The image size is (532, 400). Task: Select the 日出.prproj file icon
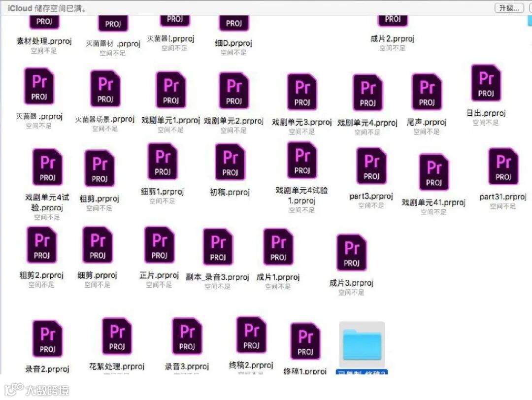coord(486,83)
